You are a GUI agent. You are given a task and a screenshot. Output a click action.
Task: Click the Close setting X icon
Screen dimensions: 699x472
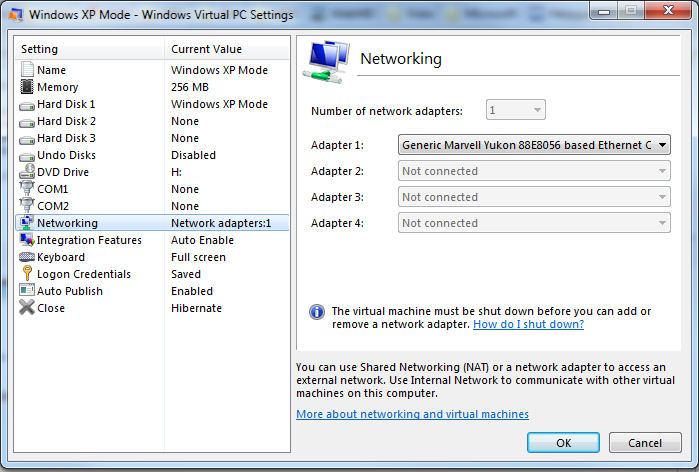(27, 307)
